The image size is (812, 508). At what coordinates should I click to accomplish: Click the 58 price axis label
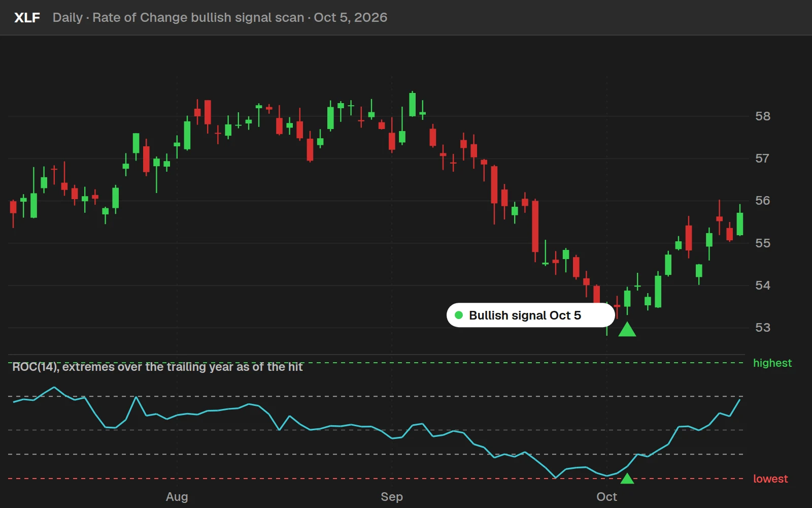[x=763, y=116]
